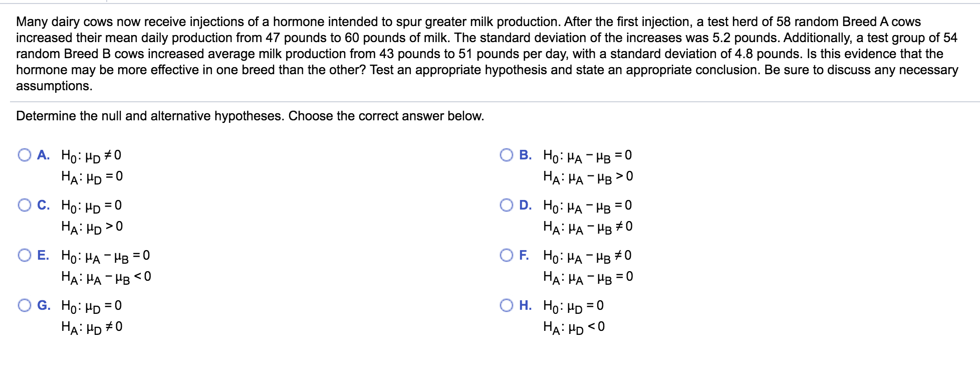Mark option E radio button

click(x=24, y=255)
